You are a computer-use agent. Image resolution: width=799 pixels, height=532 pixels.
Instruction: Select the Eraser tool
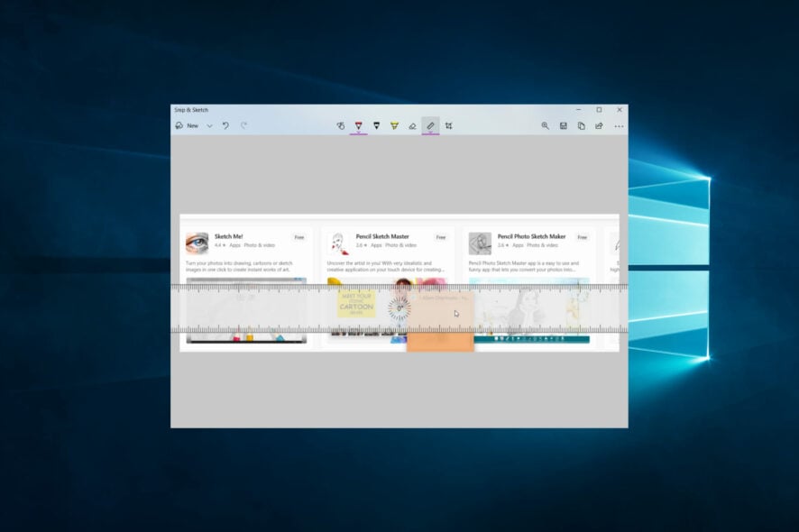412,126
